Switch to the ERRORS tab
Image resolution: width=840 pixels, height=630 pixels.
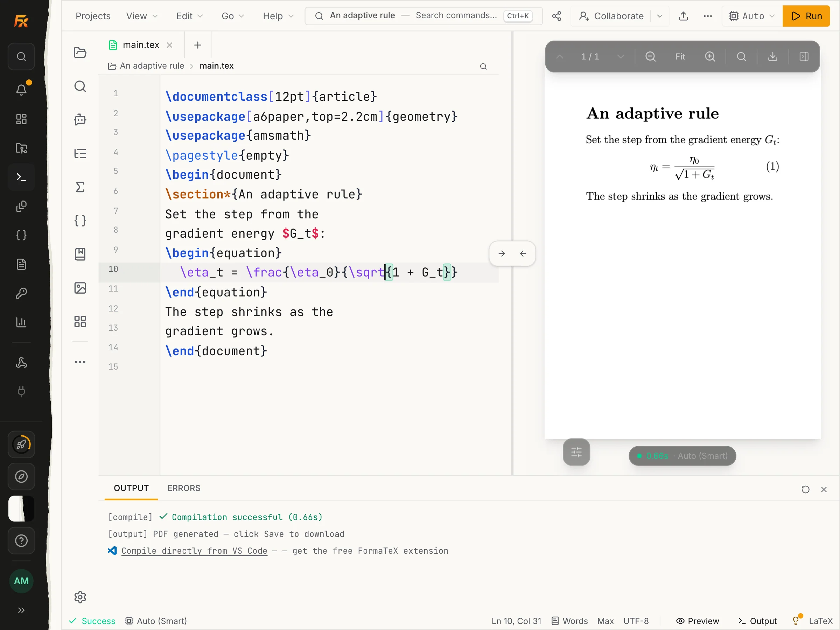[x=184, y=488]
